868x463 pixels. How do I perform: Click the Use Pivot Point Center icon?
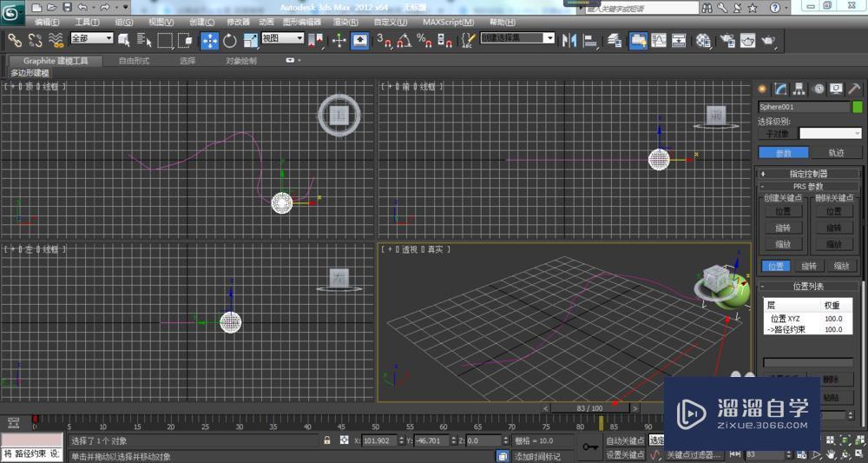(315, 41)
